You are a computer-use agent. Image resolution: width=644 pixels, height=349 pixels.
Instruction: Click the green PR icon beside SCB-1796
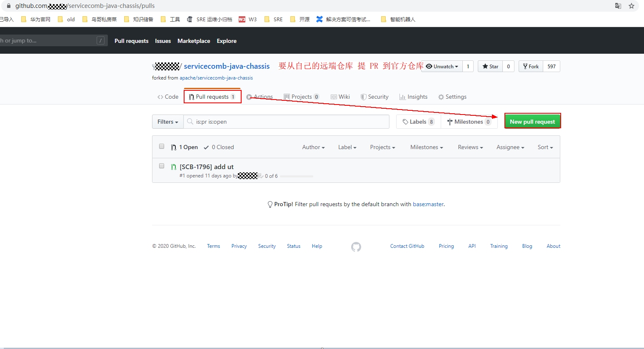[x=174, y=167]
